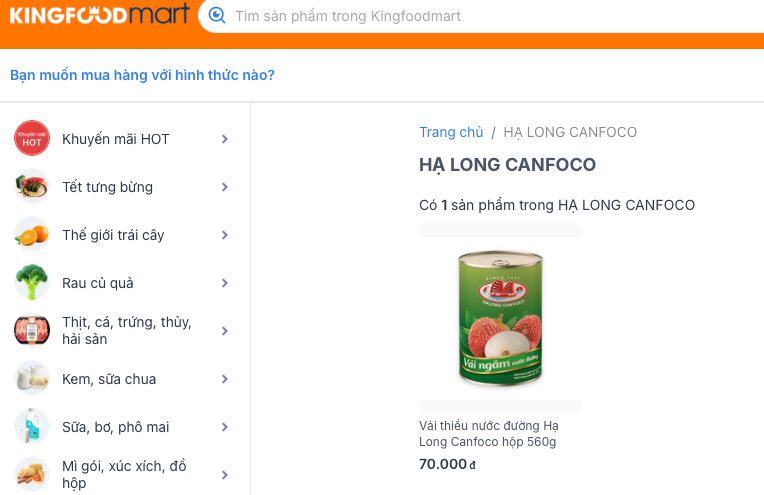The width and height of the screenshot is (764, 495).
Task: Open the lychee can product image
Action: (500, 320)
